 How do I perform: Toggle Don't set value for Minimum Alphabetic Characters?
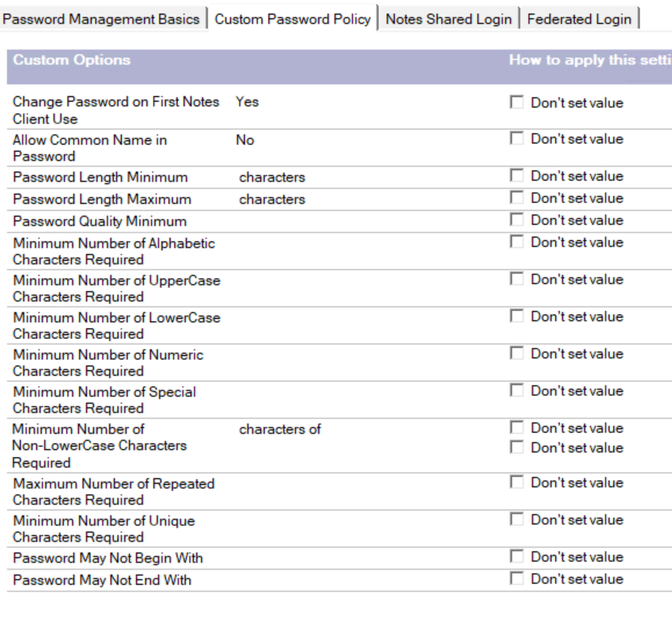517,242
